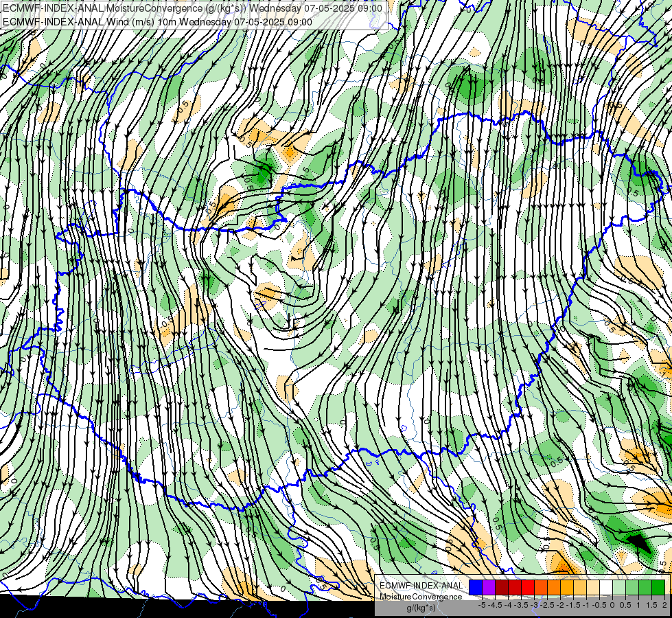Click the -1.5 value on legend scale

tap(573, 605)
